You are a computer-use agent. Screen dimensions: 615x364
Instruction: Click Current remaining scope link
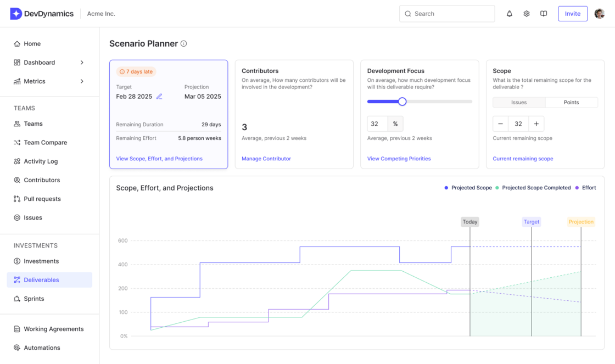coord(523,159)
